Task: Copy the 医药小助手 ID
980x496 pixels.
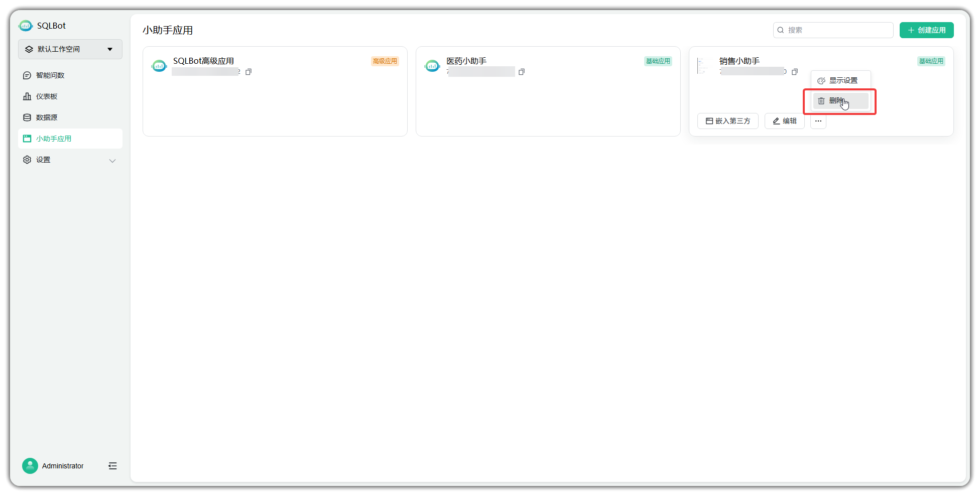Action: tap(522, 72)
